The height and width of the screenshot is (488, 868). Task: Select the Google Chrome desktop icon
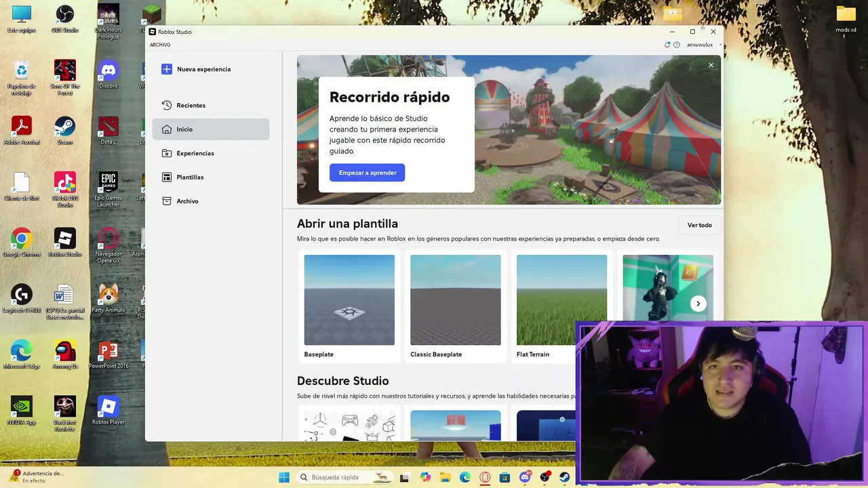(x=22, y=243)
